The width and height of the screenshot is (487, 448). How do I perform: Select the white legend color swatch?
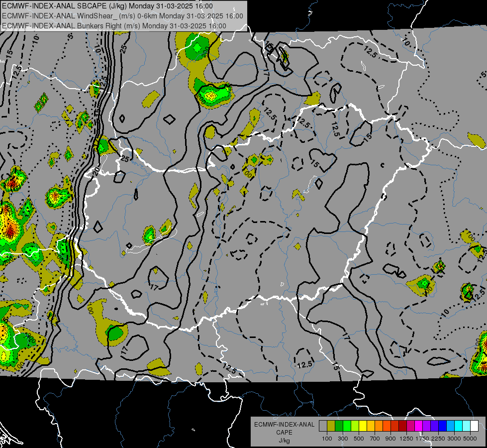pyautogui.click(x=474, y=426)
